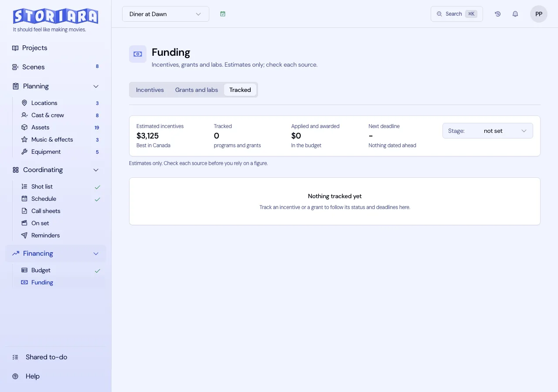Image resolution: width=558 pixels, height=392 pixels.
Task: Open the Diner at Dawn project dropdown
Action: pyautogui.click(x=166, y=14)
